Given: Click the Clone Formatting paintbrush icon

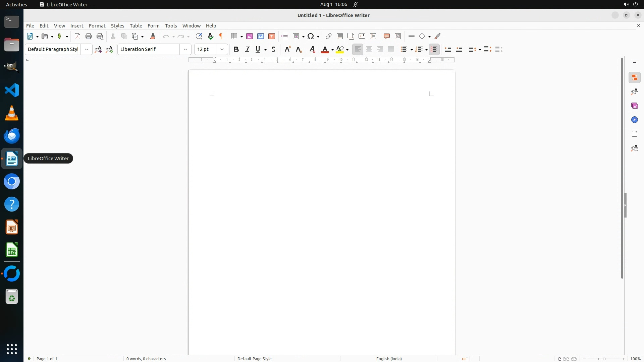Looking at the screenshot, I should coord(153,36).
